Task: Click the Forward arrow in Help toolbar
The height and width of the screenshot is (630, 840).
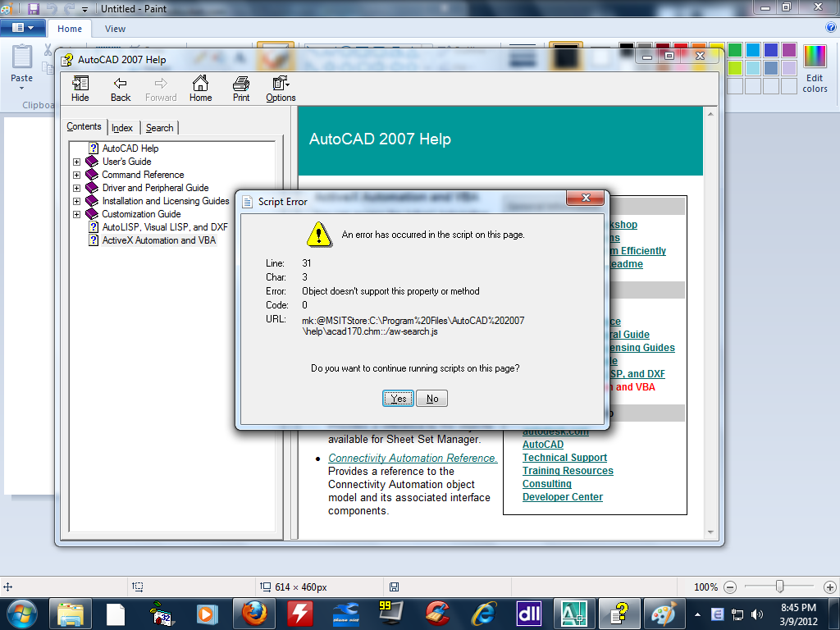Action: tap(161, 89)
